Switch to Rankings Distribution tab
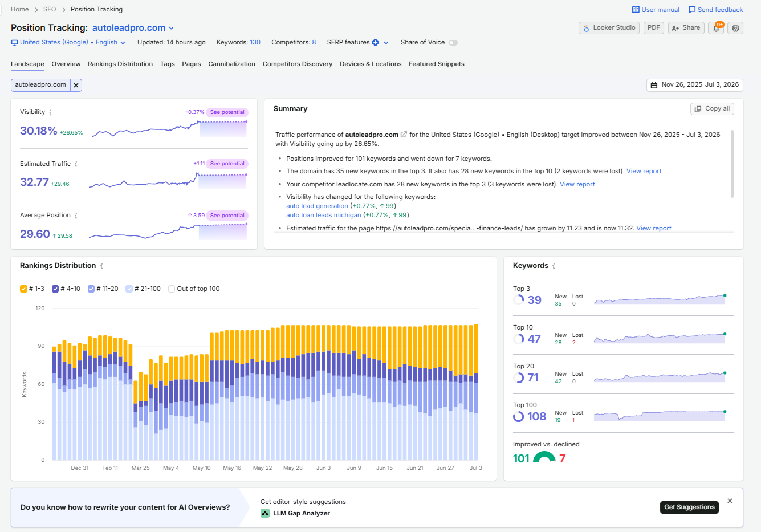The height and width of the screenshot is (532, 761). pyautogui.click(x=120, y=64)
